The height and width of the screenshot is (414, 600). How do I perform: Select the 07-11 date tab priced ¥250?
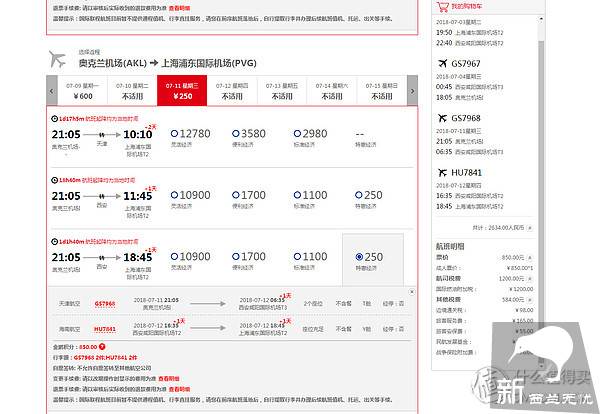pyautogui.click(x=182, y=91)
